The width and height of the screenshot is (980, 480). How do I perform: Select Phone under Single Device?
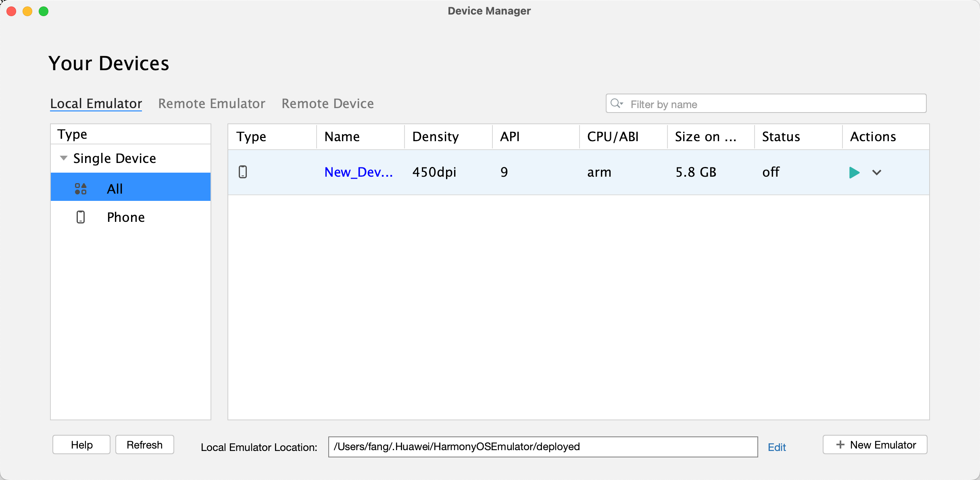click(125, 217)
